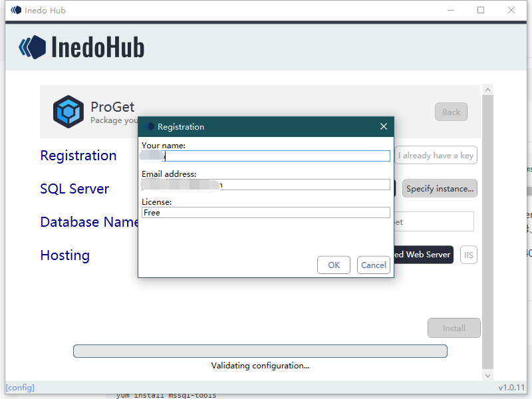
Task: Open Specify instance... for SQL Server
Action: [440, 188]
